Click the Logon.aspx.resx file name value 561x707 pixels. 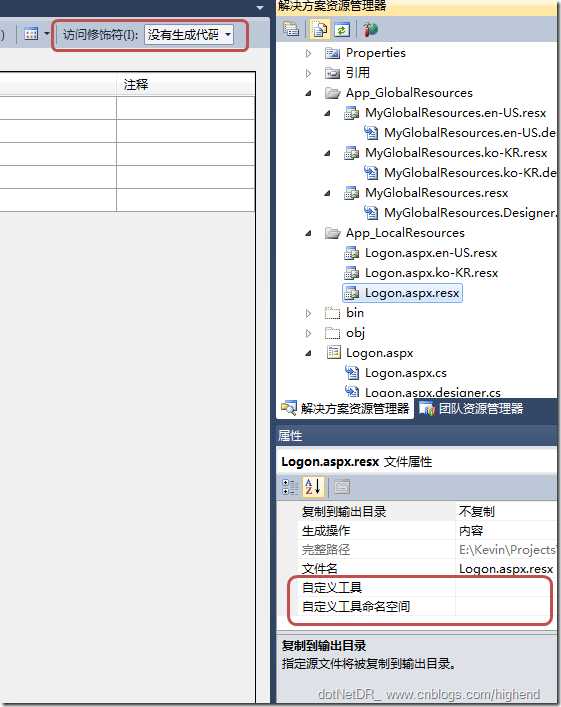point(506,569)
